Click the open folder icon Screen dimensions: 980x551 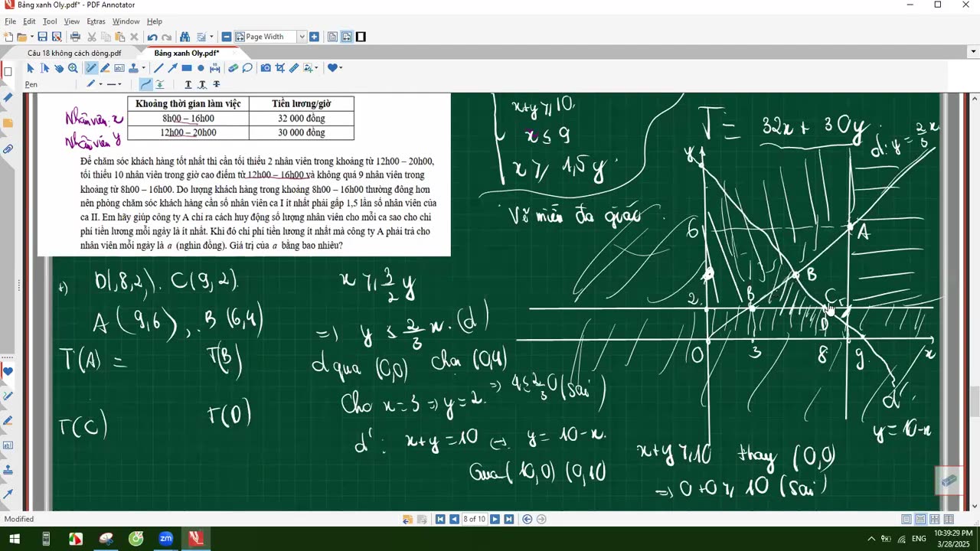[x=21, y=37]
